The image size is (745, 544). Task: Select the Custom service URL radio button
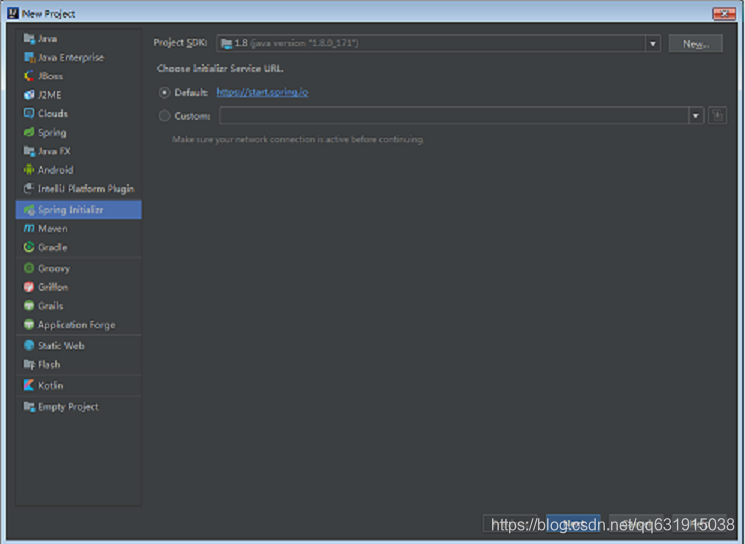click(164, 115)
